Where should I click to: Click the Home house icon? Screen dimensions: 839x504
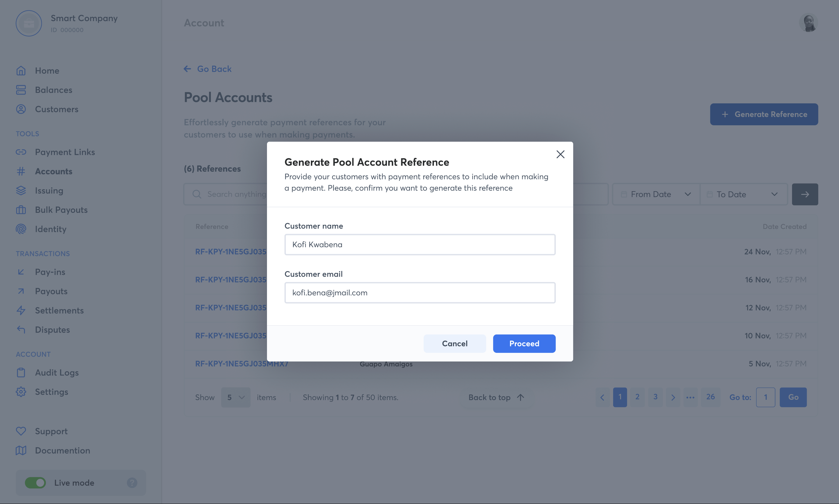coord(21,71)
